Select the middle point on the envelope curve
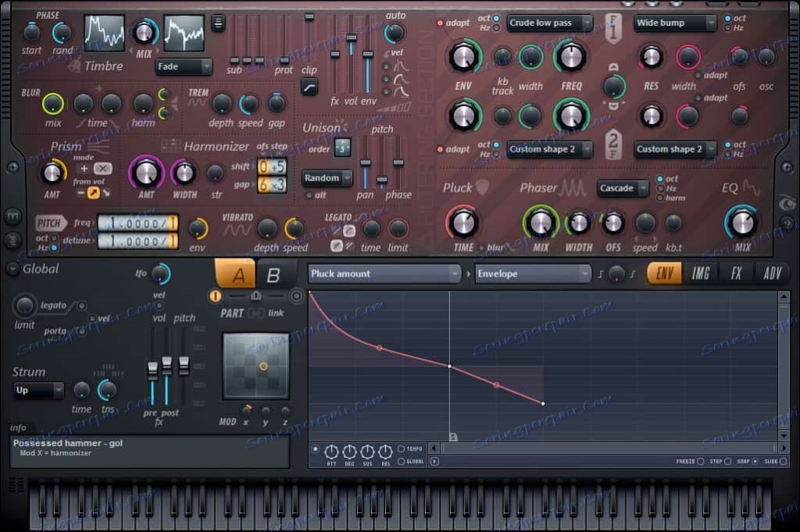800x532 pixels. click(450, 365)
